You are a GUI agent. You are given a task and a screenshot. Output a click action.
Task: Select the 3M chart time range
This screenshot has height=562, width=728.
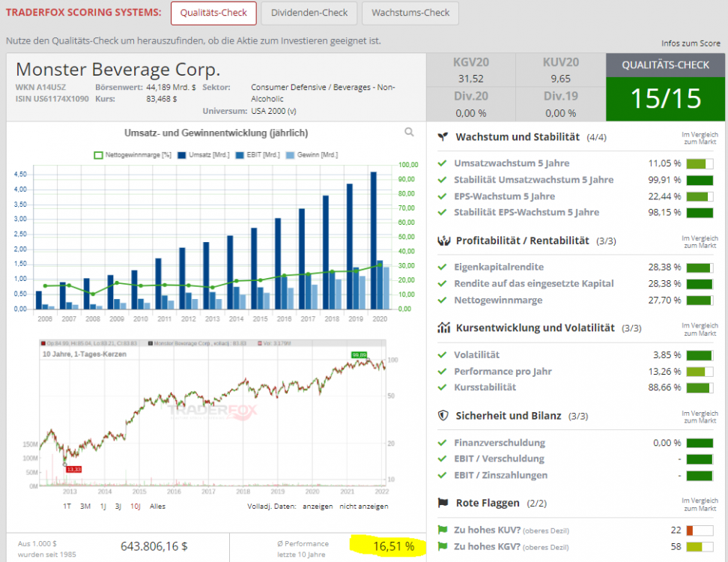click(85, 507)
